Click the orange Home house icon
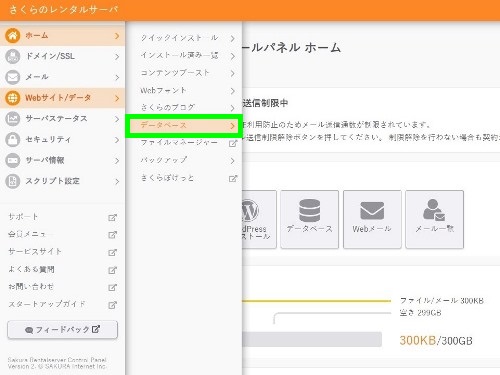 coord(13,35)
